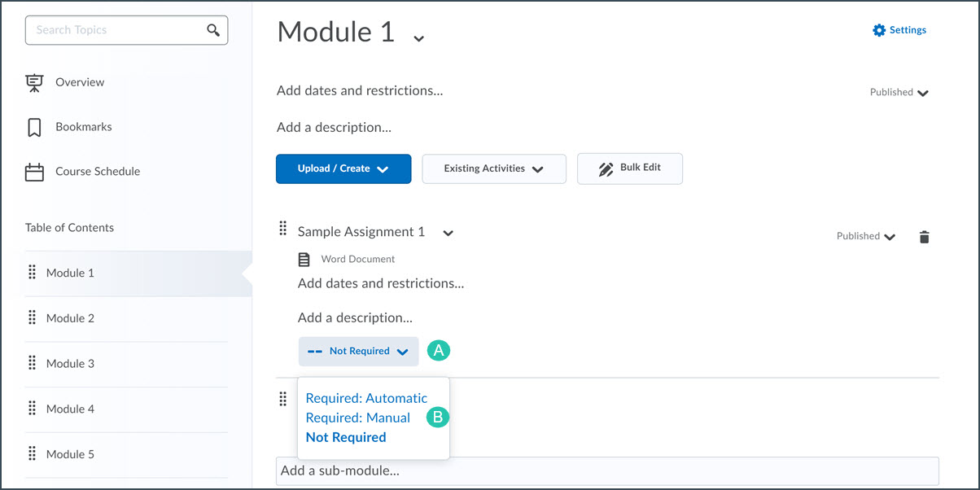The width and height of the screenshot is (980, 490).
Task: Delete Sample Assignment 1 with trash icon
Action: (924, 237)
